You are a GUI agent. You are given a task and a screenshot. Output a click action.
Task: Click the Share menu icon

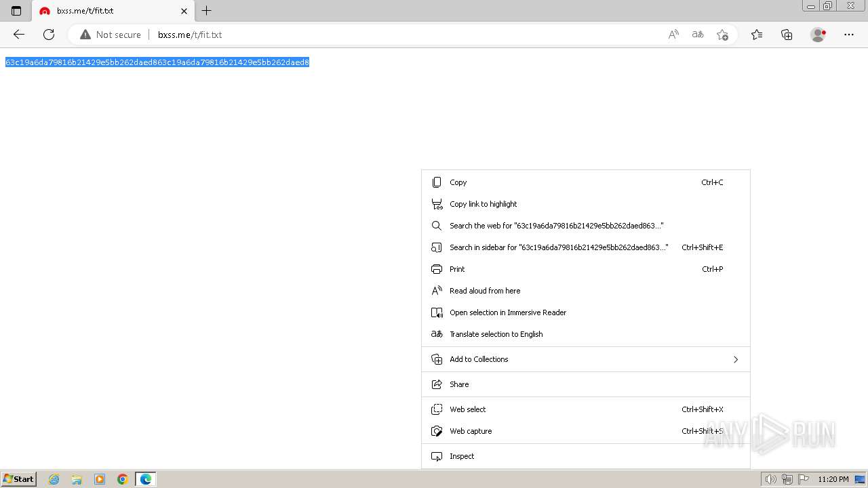[437, 384]
